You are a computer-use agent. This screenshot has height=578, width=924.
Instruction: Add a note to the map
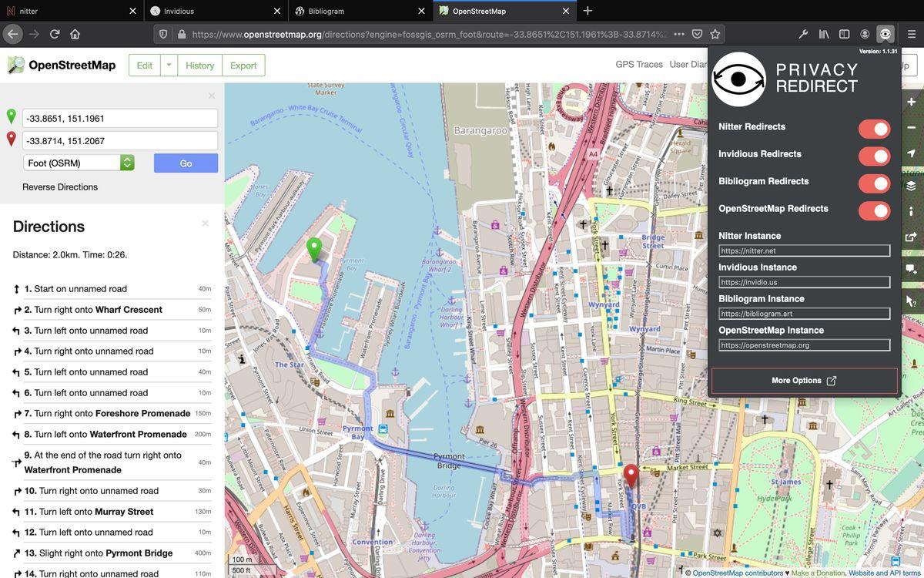coord(911,269)
